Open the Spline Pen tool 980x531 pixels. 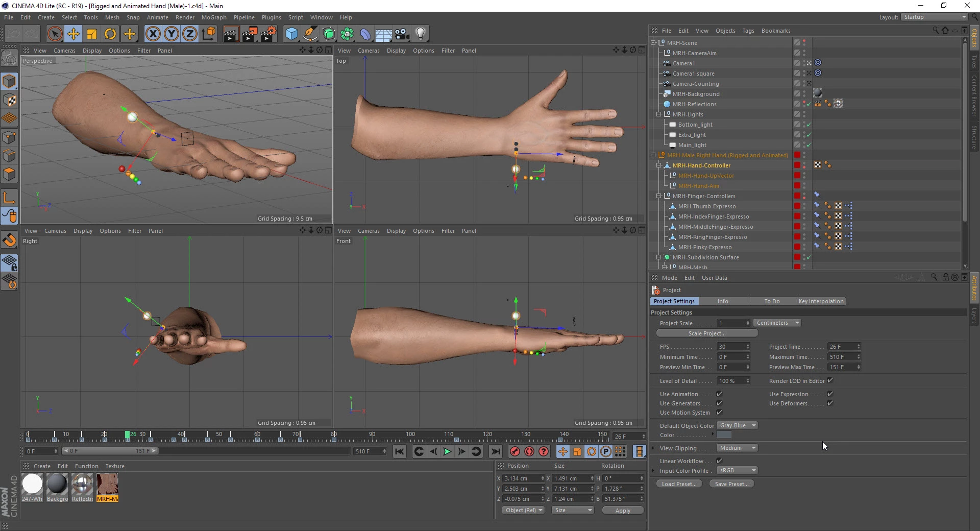point(310,34)
